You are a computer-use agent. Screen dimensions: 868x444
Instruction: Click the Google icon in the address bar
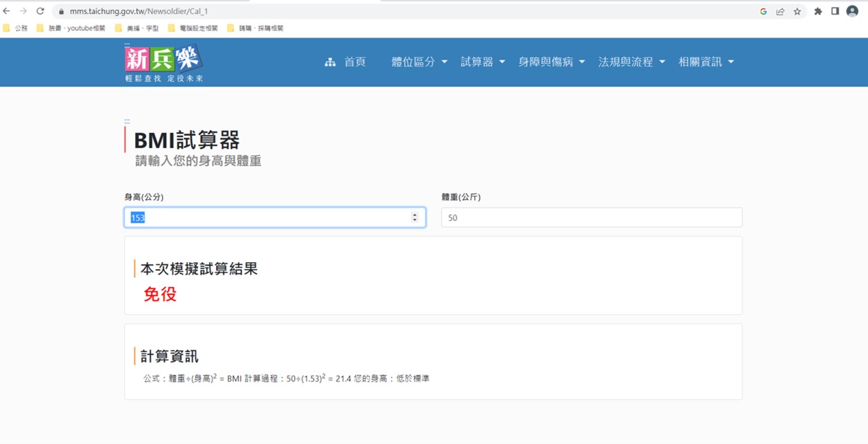click(763, 11)
